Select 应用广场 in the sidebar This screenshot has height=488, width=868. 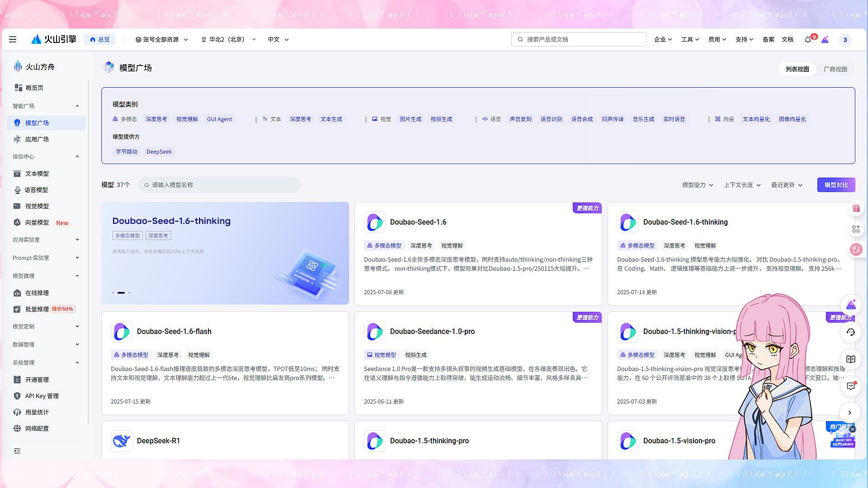pos(37,139)
